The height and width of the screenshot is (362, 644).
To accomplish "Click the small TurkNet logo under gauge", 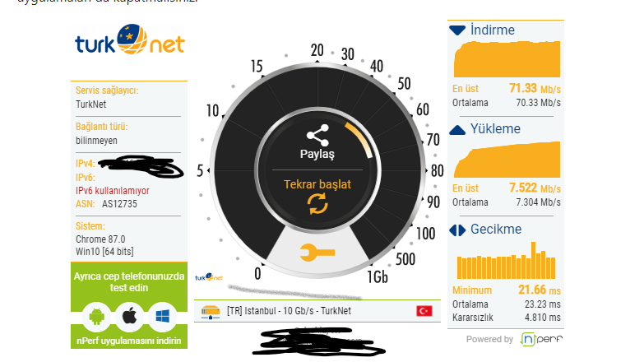I will 209,277.
